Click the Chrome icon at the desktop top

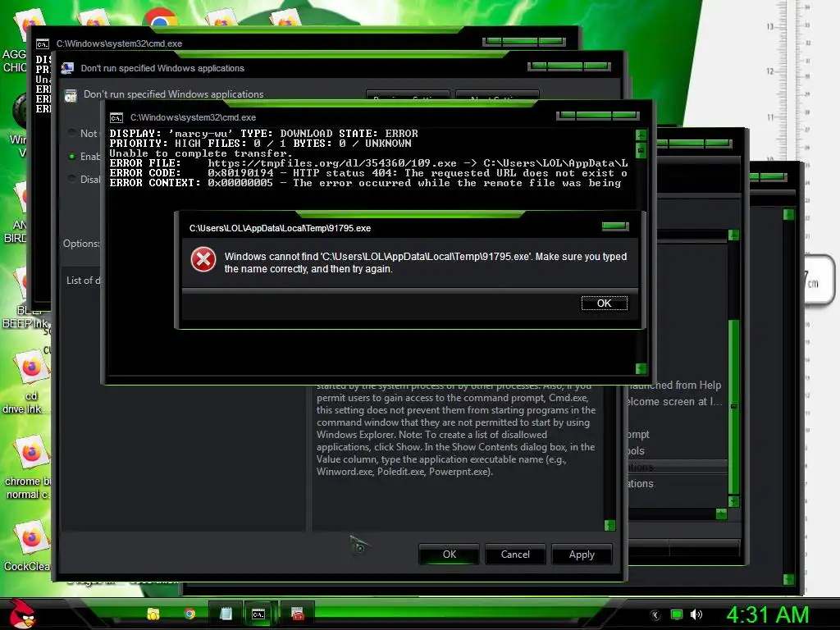click(160, 19)
